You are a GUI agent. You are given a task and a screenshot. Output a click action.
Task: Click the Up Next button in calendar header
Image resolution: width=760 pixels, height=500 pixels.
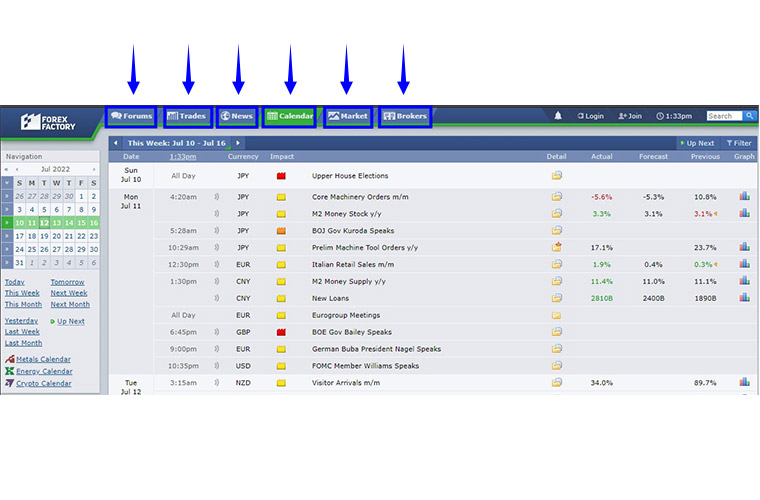(697, 143)
